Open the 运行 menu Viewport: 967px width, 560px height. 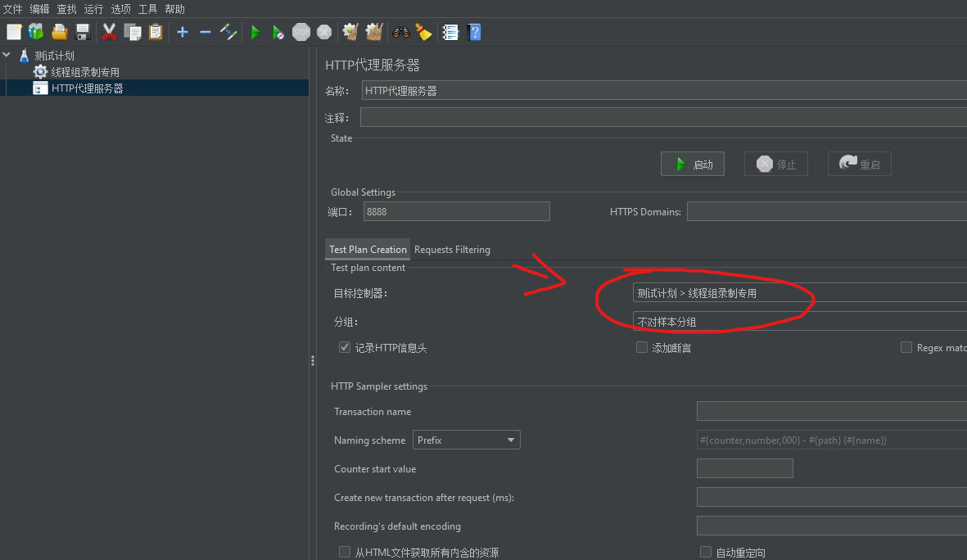[93, 9]
